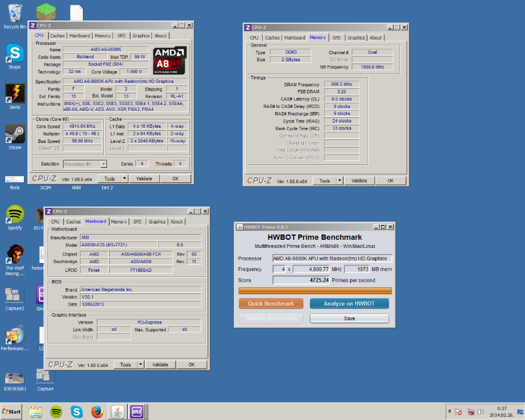Click Tools button in the Mainboard window
The image size is (525, 420).
[125, 365]
